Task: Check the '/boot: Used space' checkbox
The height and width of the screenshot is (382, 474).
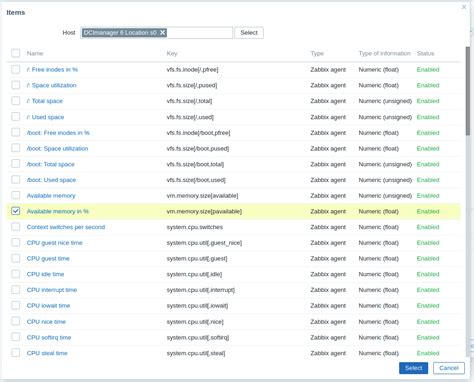Action: [x=16, y=180]
